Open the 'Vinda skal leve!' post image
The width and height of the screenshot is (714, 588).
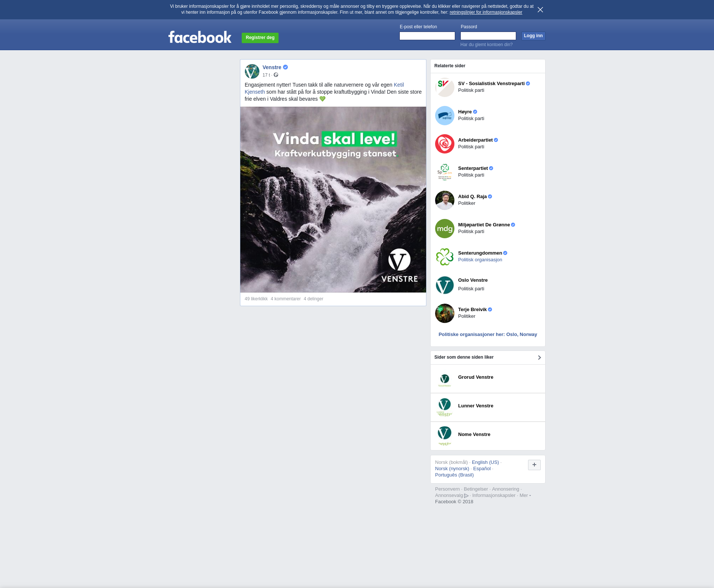pyautogui.click(x=333, y=200)
